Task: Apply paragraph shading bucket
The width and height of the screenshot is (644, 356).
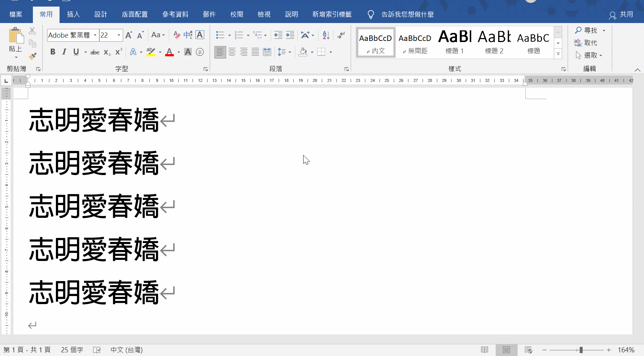Action: [x=303, y=52]
